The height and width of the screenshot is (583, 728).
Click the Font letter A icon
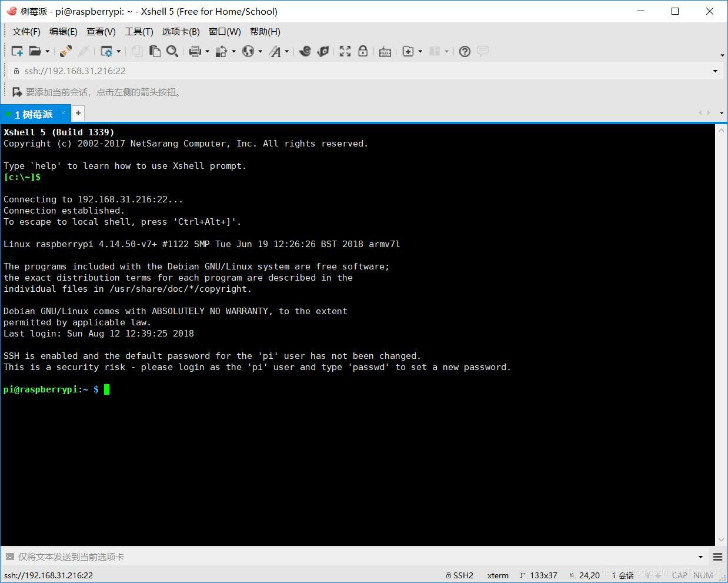pos(275,51)
